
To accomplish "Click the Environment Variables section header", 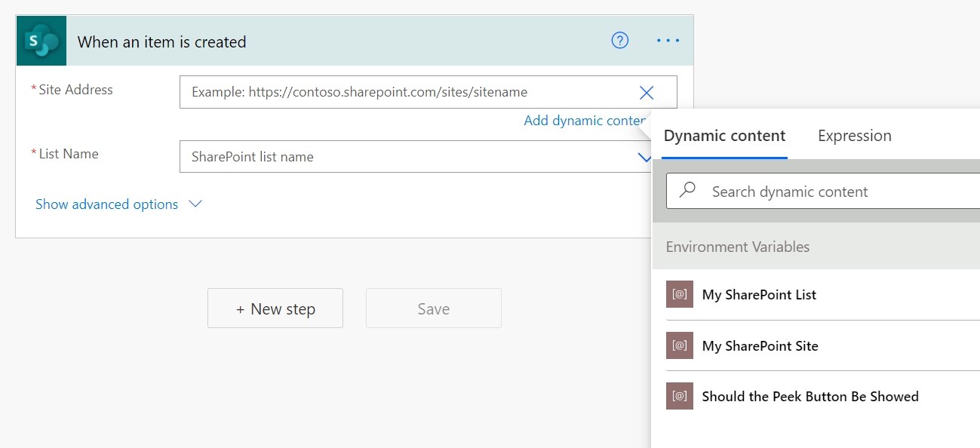I will (x=816, y=247).
